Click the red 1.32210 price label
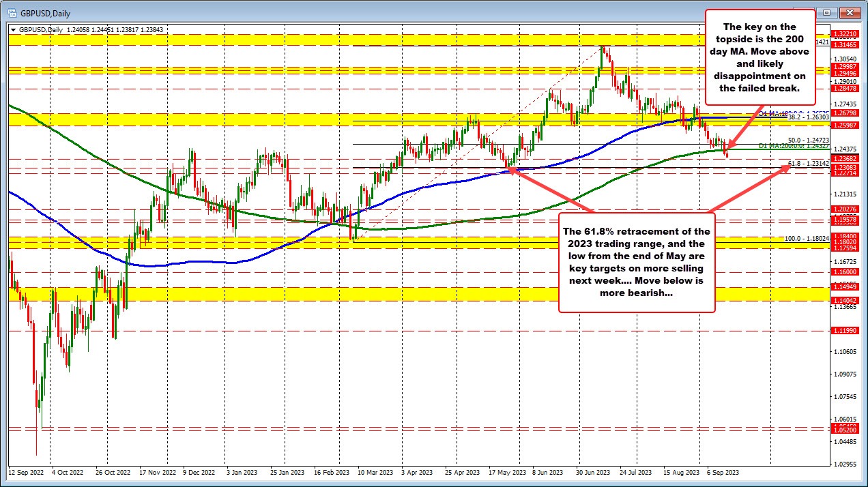868x487 pixels. coord(845,33)
